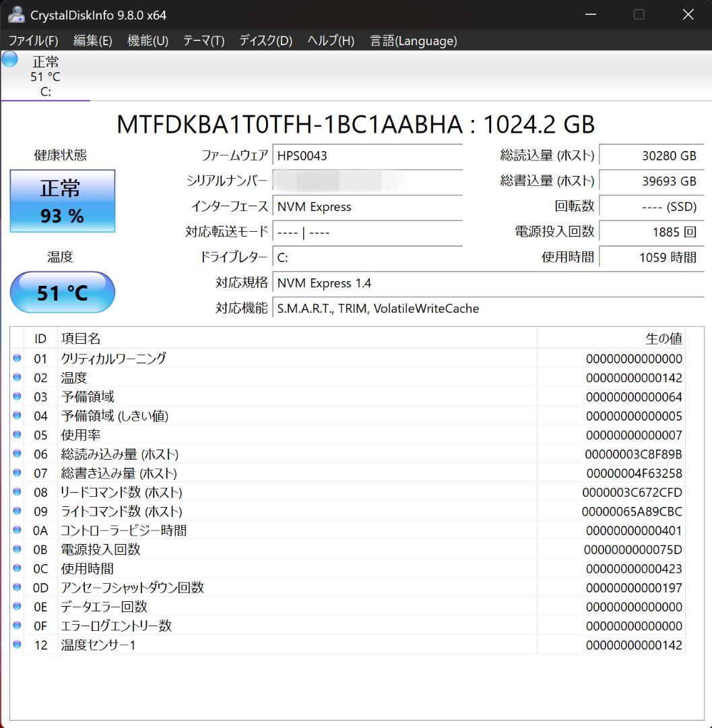Select the C: drive status orb at top
This screenshot has height=728, width=712.
9,59
